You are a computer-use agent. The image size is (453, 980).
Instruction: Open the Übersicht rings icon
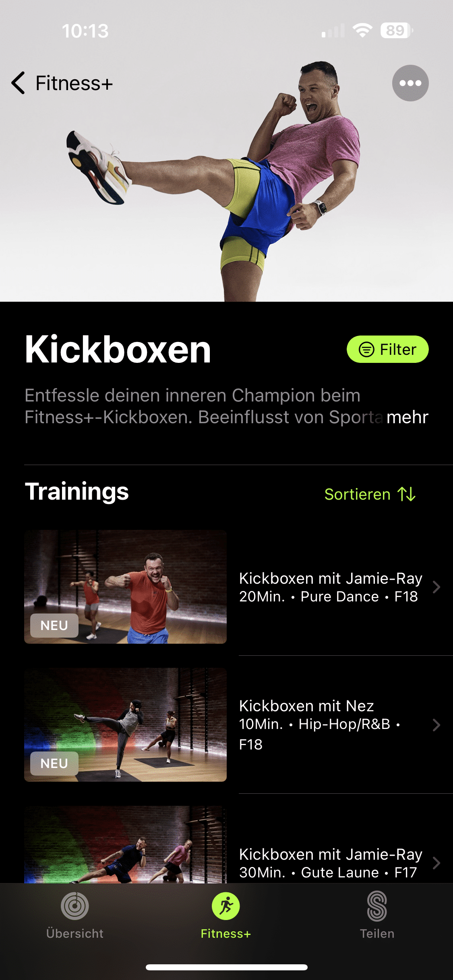coord(75,906)
